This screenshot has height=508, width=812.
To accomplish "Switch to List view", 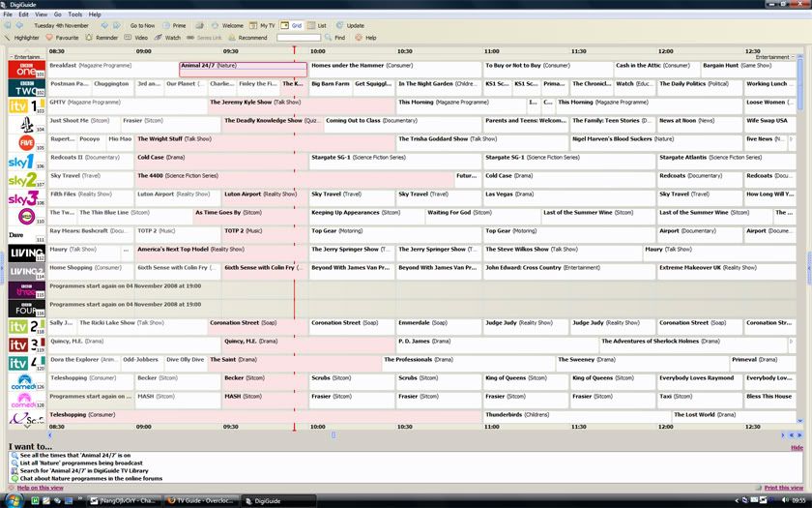I will (317, 25).
